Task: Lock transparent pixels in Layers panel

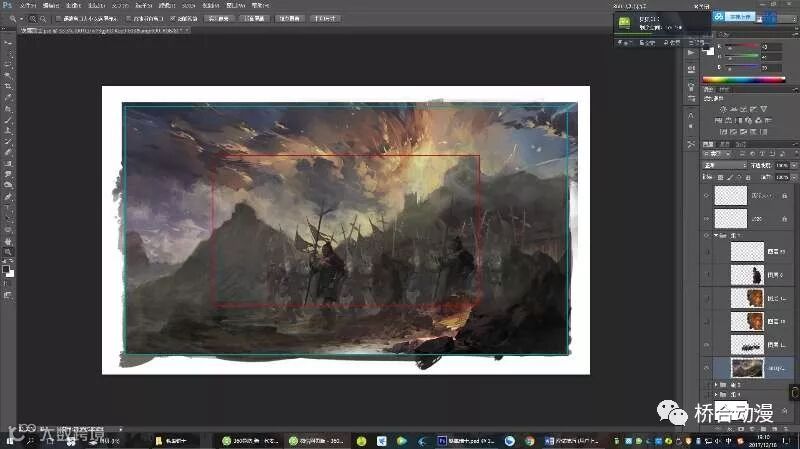Action: click(720, 178)
